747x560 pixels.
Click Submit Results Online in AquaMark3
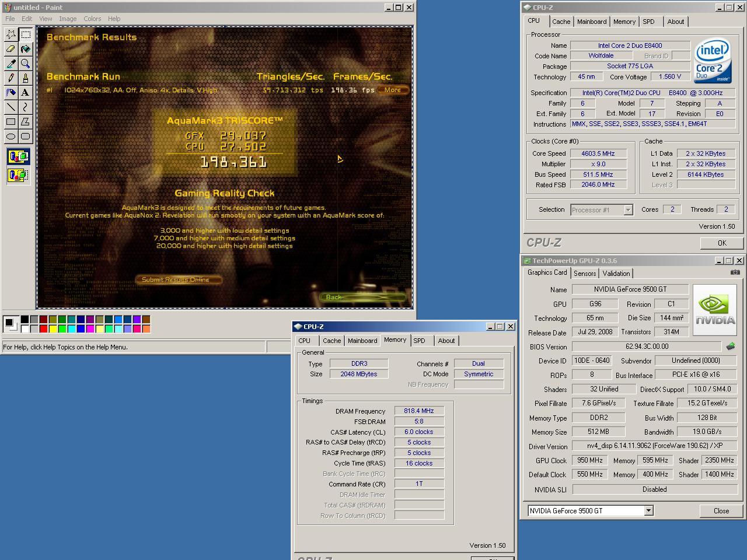click(x=179, y=279)
